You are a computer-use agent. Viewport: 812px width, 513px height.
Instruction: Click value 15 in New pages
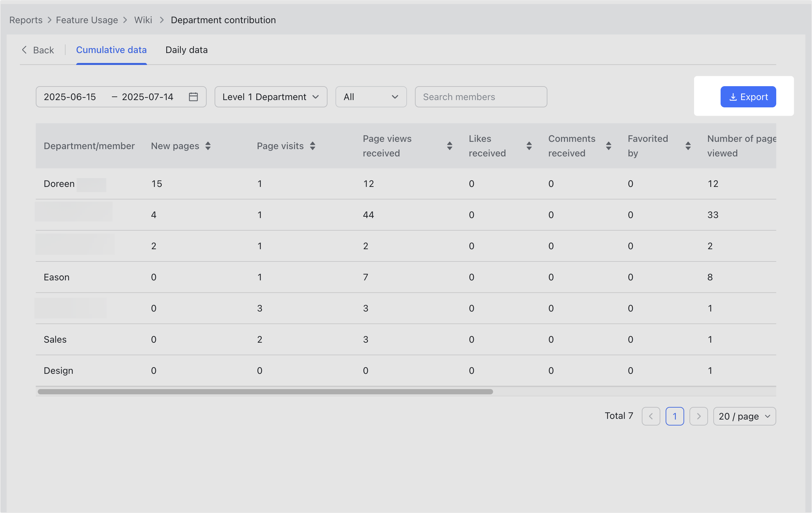pyautogui.click(x=156, y=184)
